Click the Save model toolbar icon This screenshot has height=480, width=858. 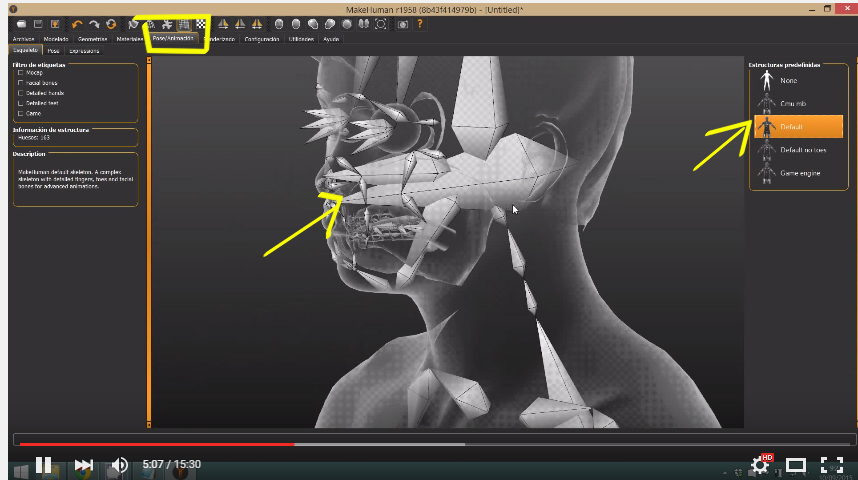(x=38, y=24)
